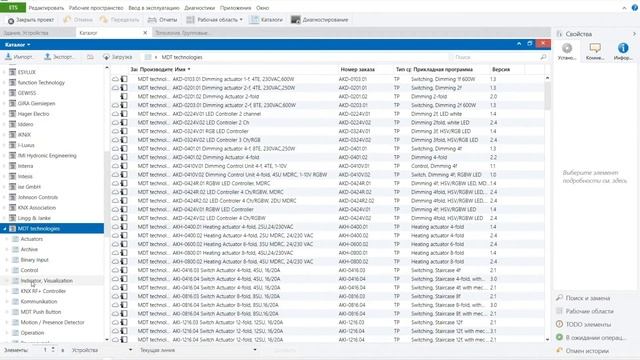Expand the Archive category node

tap(7, 249)
